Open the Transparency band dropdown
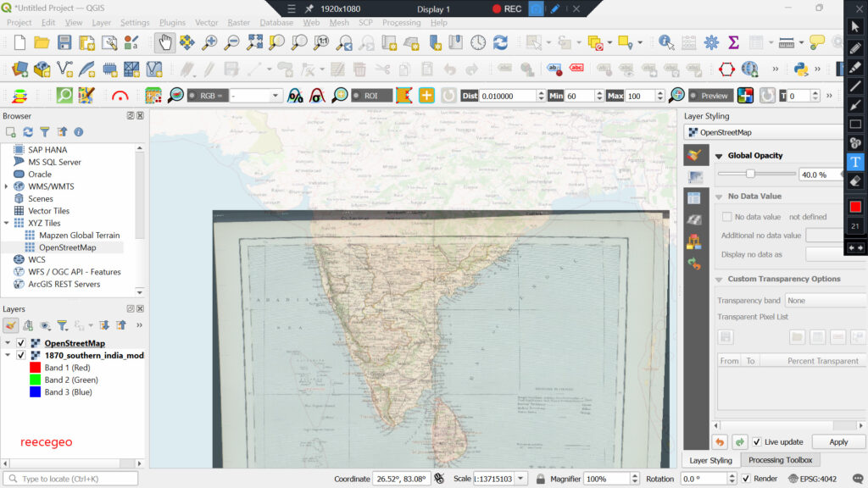The height and width of the screenshot is (488, 868). pos(826,301)
